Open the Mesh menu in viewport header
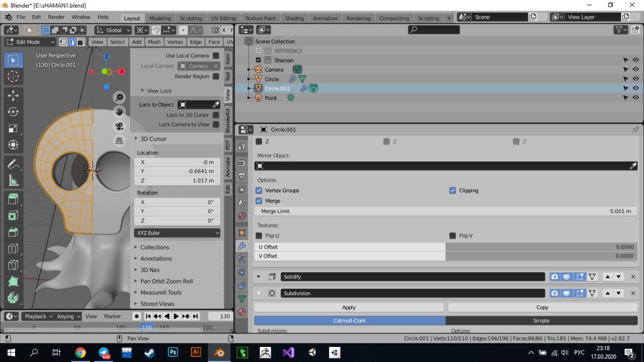 point(154,42)
